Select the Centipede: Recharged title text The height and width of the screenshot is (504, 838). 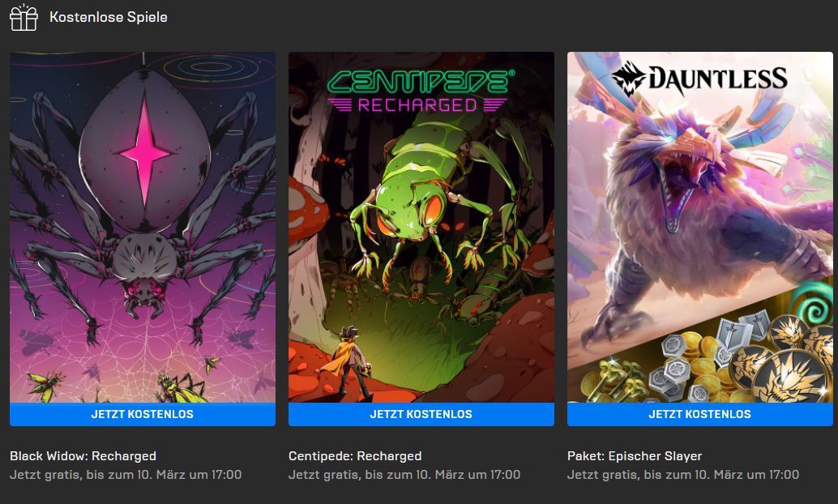[x=355, y=456]
